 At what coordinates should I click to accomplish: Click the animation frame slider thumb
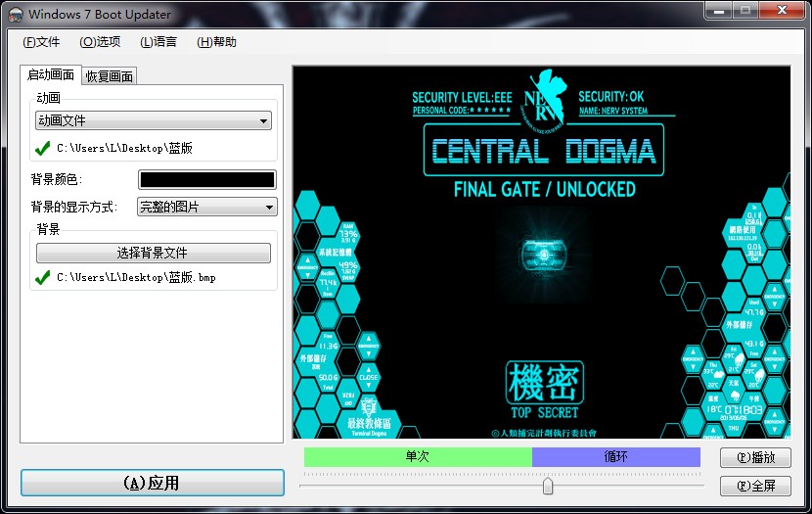[548, 486]
